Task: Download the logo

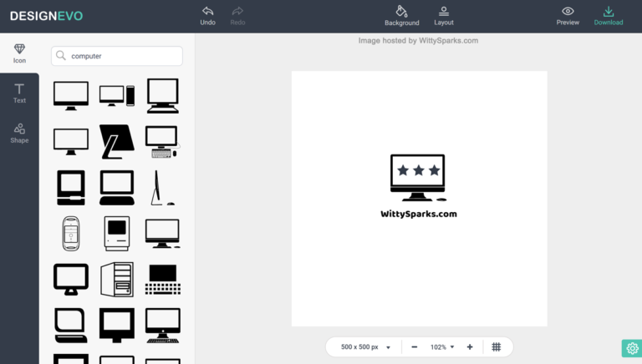Action: [x=609, y=16]
